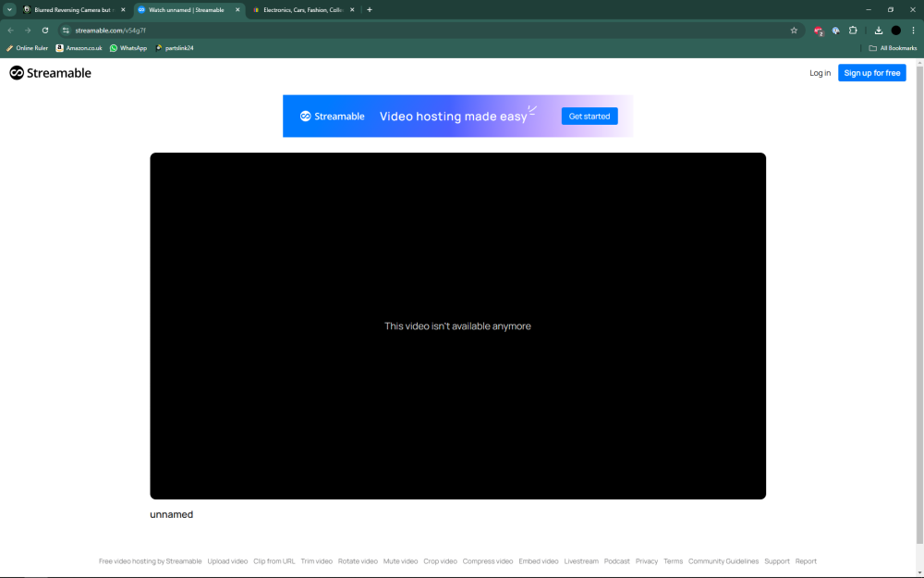This screenshot has width=924, height=578.
Task: Switch to the Blurred Reversing Camera tab
Action: click(x=74, y=10)
